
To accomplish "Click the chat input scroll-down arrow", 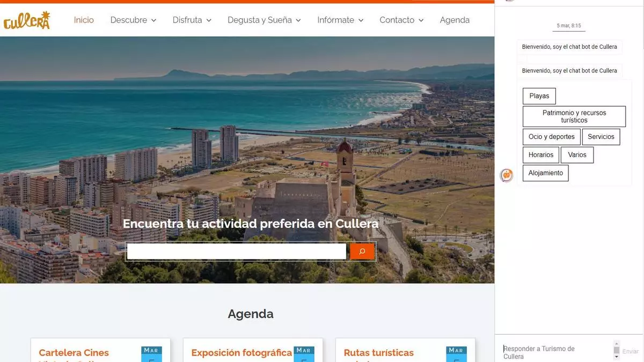I will 617,357.
